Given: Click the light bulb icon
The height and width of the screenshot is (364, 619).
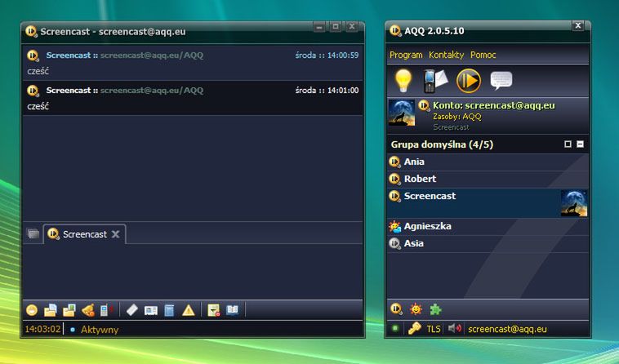Looking at the screenshot, I should point(403,81).
